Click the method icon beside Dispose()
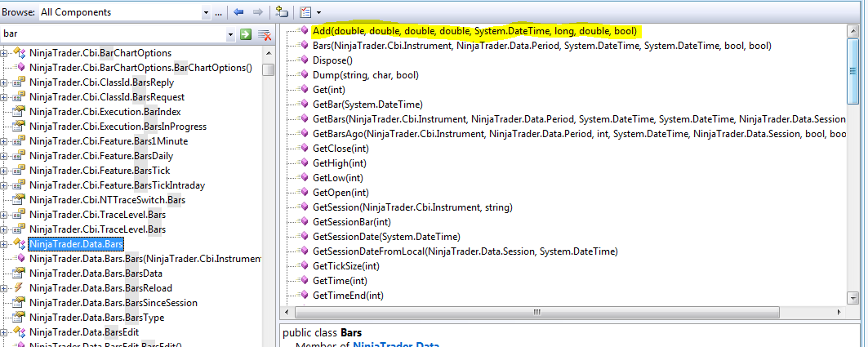Viewport: 868px width, 347px height. [303, 60]
